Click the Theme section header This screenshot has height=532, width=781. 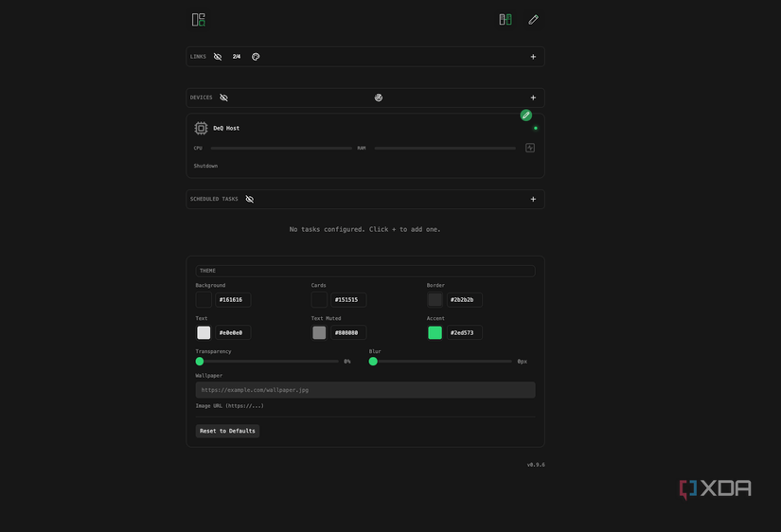click(365, 271)
